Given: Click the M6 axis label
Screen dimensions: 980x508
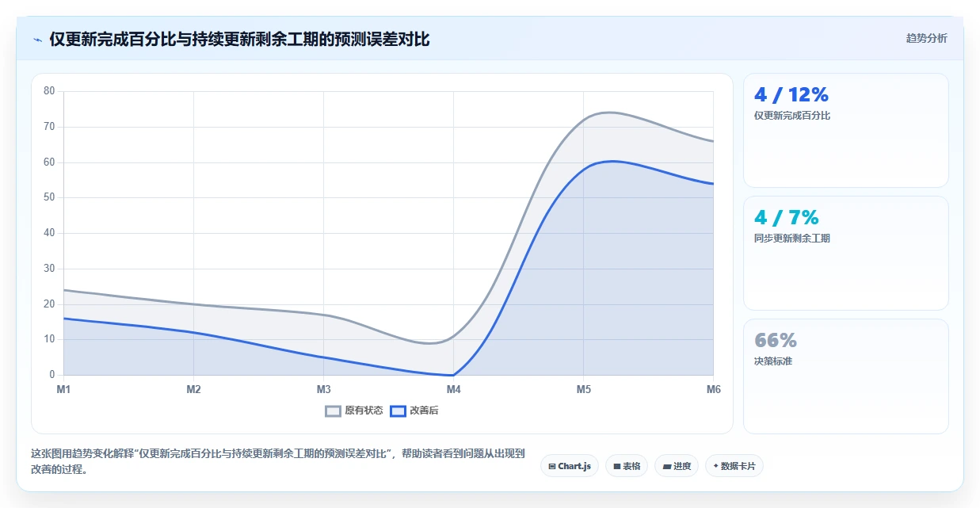Looking at the screenshot, I should coord(713,389).
